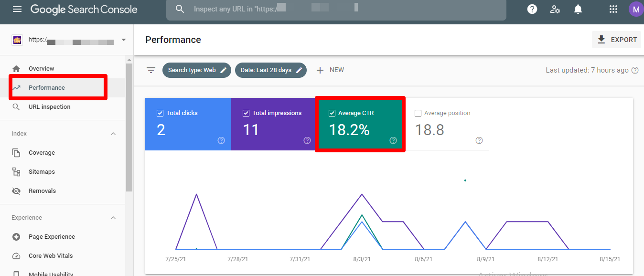Open the notifications bell
The image size is (644, 276).
coord(578,9)
